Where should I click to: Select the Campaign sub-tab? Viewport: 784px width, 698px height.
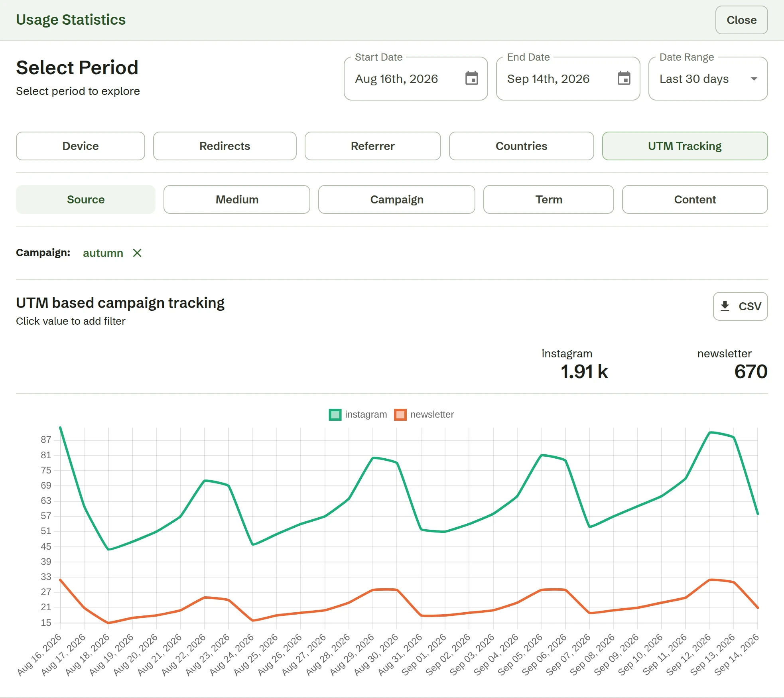tap(397, 199)
